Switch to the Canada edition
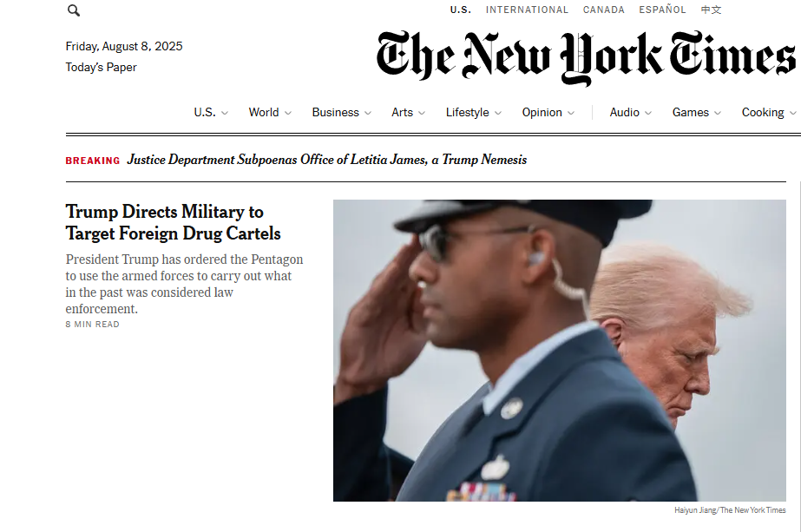This screenshot has width=801, height=532. pos(603,10)
